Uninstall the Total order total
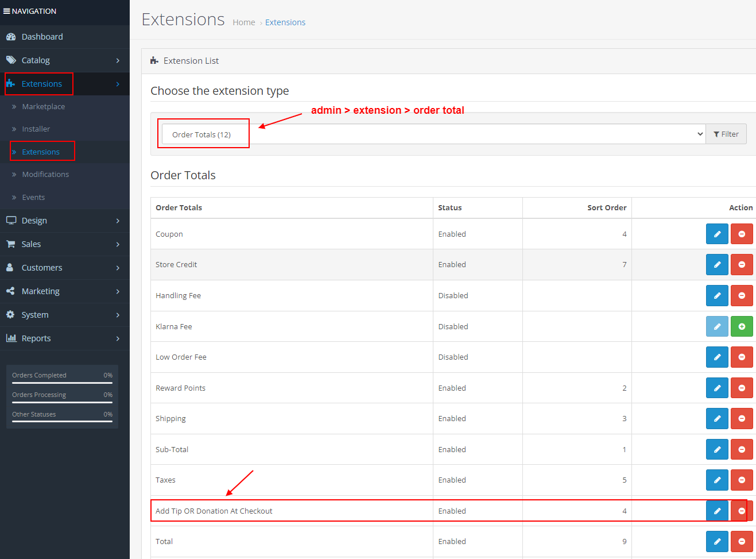 pos(742,541)
